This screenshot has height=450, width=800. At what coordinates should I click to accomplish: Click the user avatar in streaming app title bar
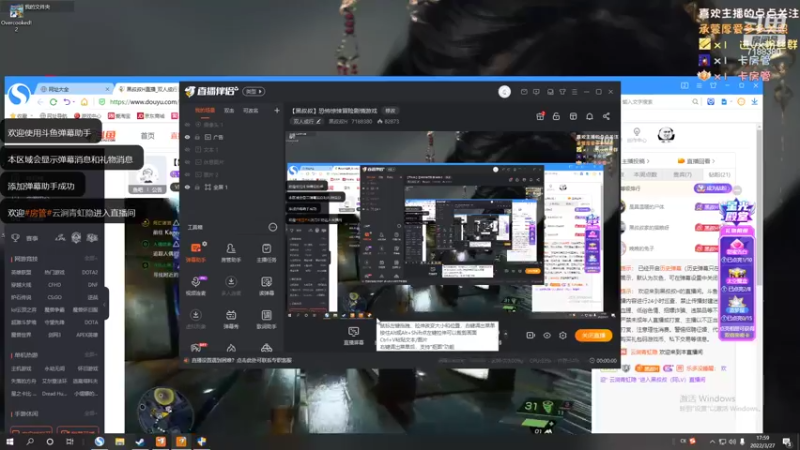(x=504, y=91)
